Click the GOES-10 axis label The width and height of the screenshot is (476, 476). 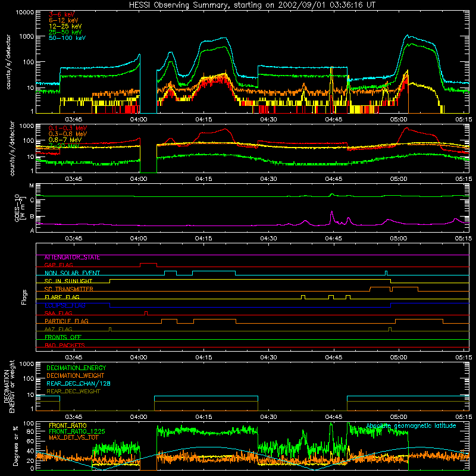(18, 208)
